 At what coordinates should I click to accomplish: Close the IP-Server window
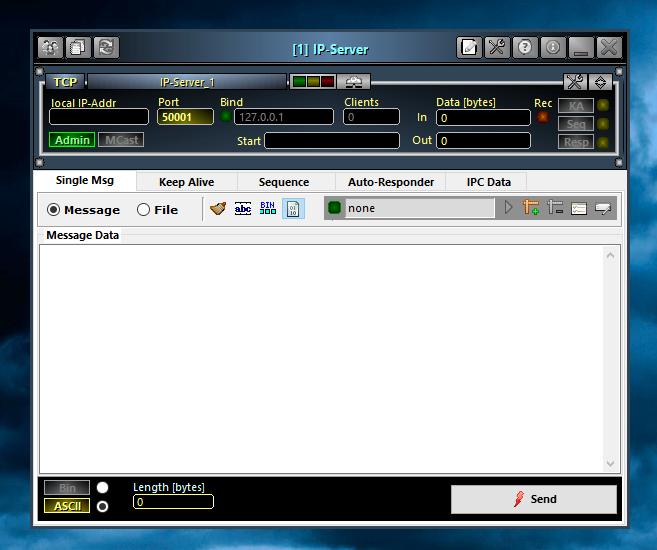[x=608, y=47]
